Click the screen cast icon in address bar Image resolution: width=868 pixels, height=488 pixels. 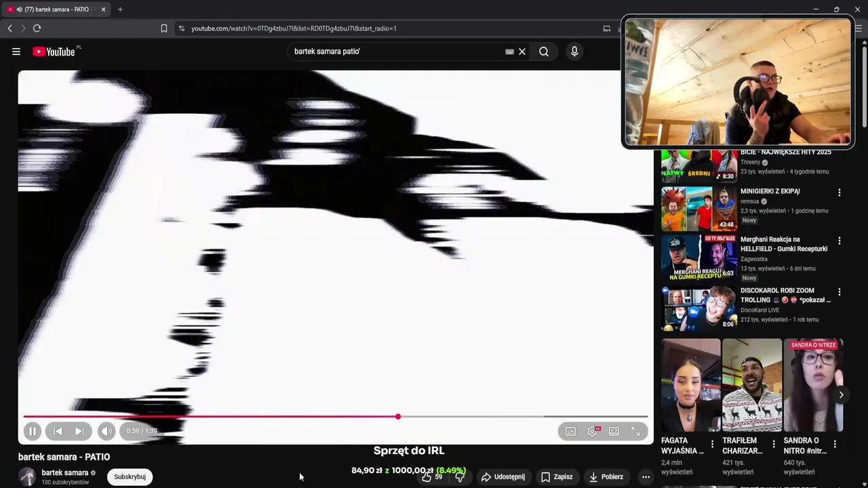[607, 28]
